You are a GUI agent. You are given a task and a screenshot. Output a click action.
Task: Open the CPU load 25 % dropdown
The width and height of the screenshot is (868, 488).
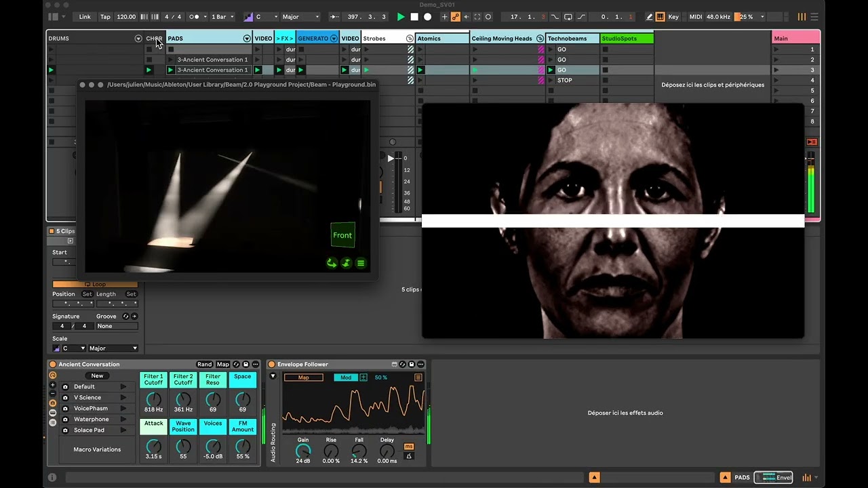tap(750, 17)
